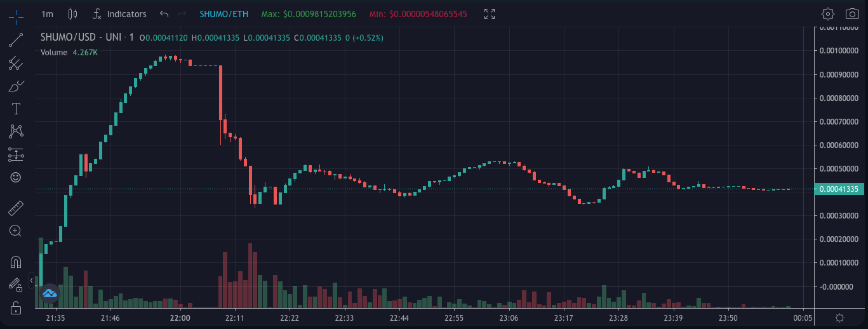Select the brush drawing tool

[x=17, y=86]
